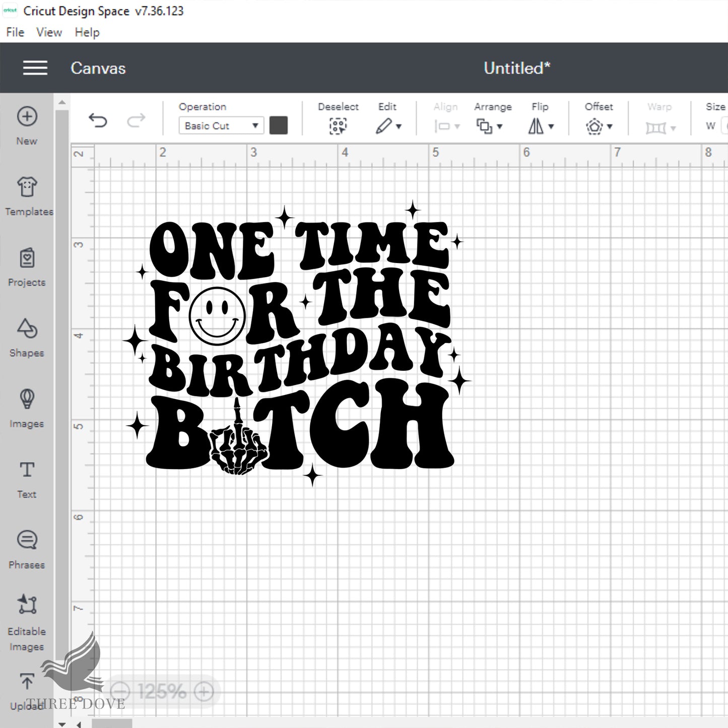Click the Untitled* project title
728x728 pixels.
click(517, 68)
